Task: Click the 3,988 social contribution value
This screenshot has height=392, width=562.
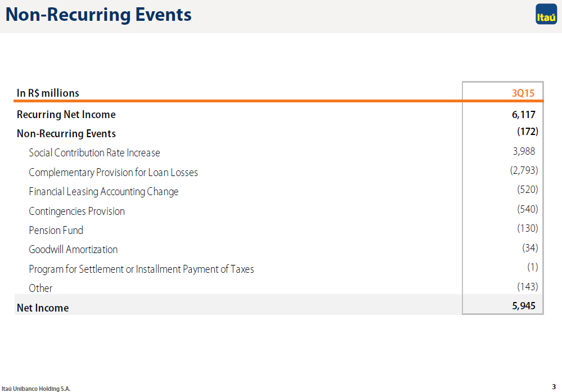Action: 524,151
